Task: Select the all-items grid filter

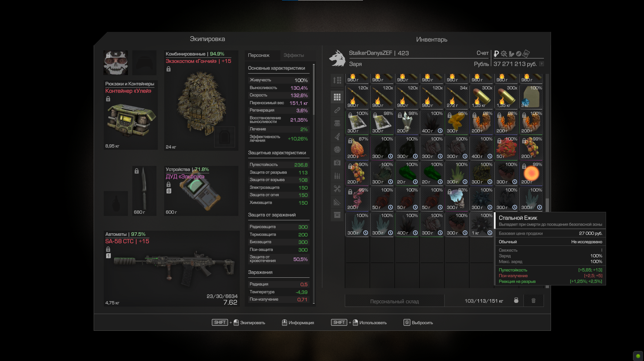Action: (337, 97)
